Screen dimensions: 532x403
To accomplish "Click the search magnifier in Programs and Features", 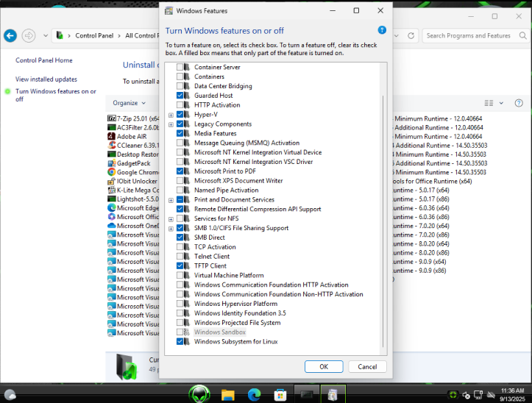I will pyautogui.click(x=523, y=35).
